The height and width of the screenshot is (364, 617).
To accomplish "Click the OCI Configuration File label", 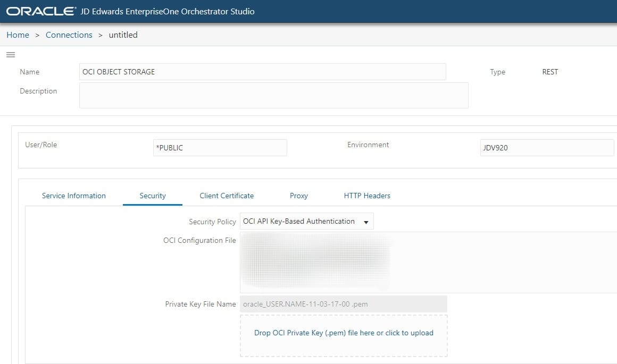I will [x=199, y=240].
